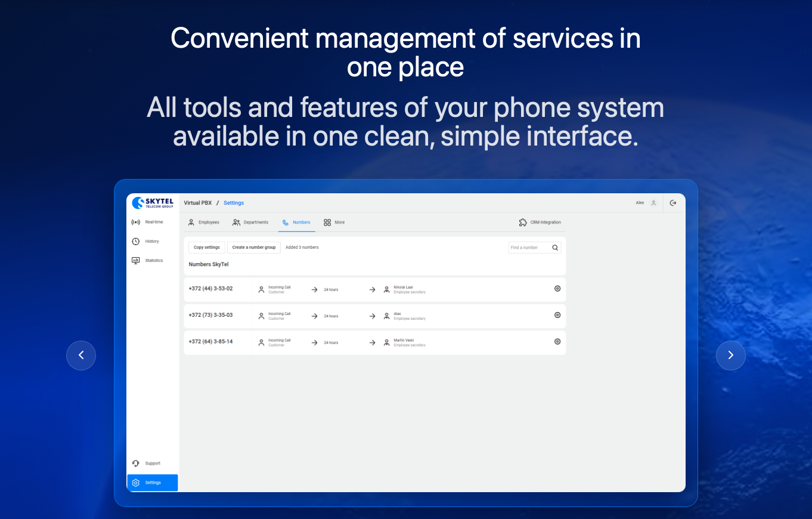Click the Alex user profile at top right

[644, 203]
